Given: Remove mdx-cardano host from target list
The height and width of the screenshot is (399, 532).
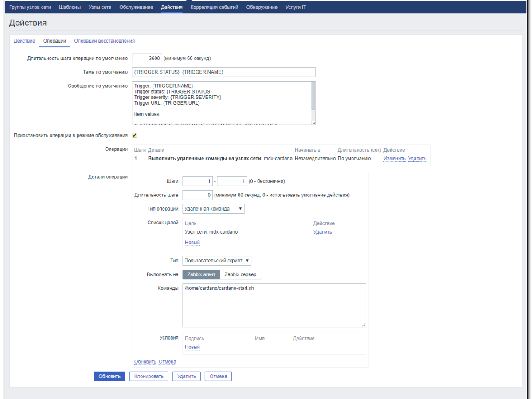Looking at the screenshot, I should pyautogui.click(x=322, y=232).
